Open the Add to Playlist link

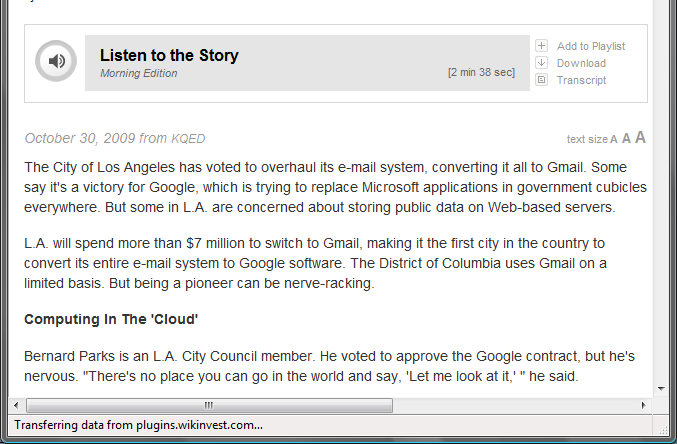pyautogui.click(x=591, y=46)
